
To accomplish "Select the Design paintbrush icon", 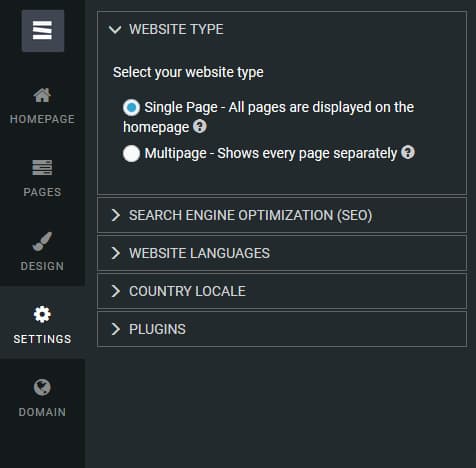I will 42,241.
